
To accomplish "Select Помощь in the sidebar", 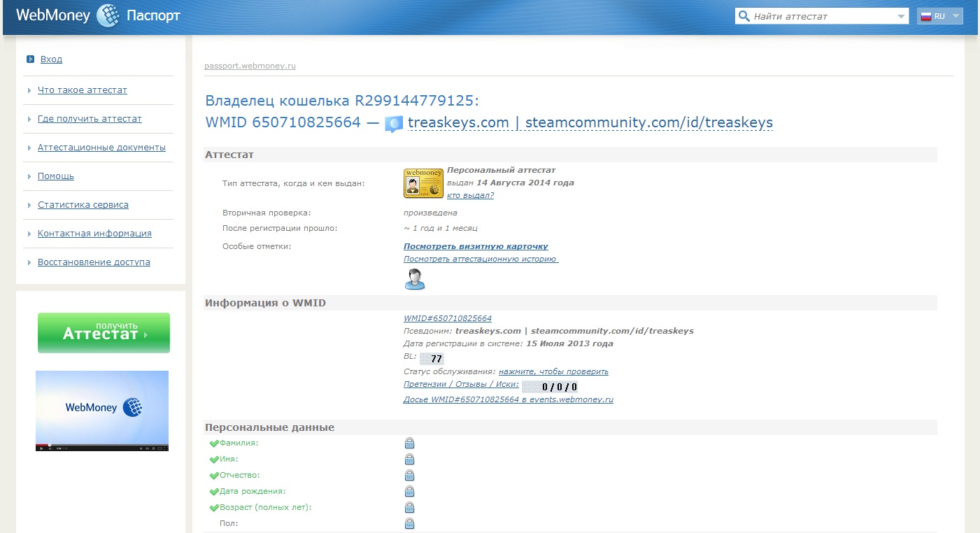I will coord(56,176).
